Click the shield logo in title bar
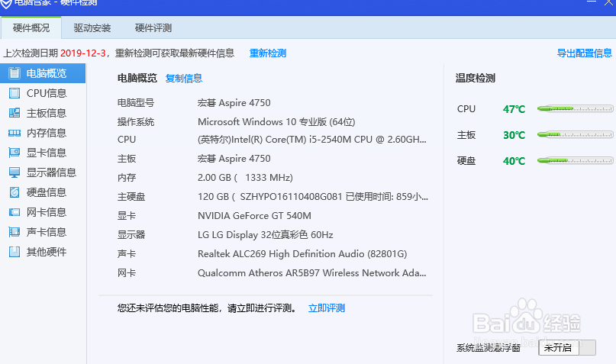 [x=5, y=3]
